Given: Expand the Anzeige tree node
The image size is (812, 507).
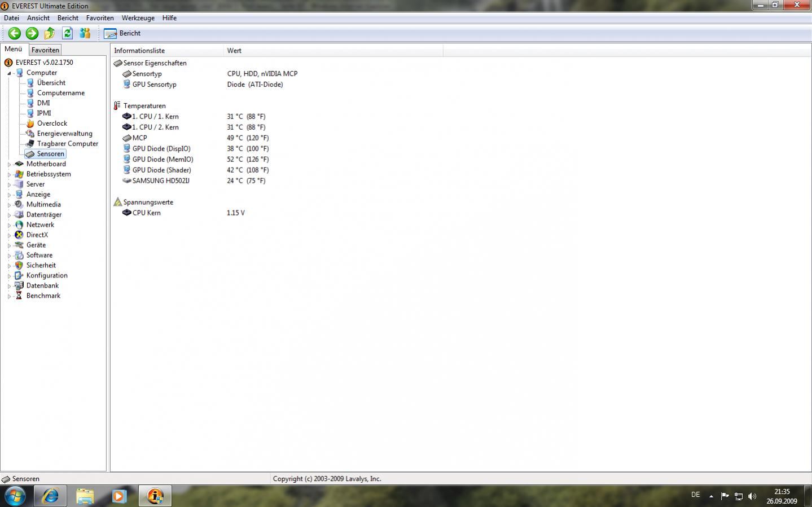Looking at the screenshot, I should coord(9,195).
